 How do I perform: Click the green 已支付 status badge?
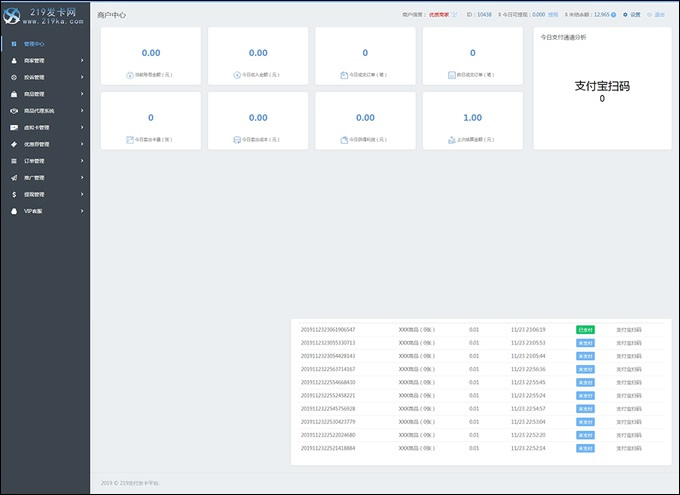(x=585, y=329)
